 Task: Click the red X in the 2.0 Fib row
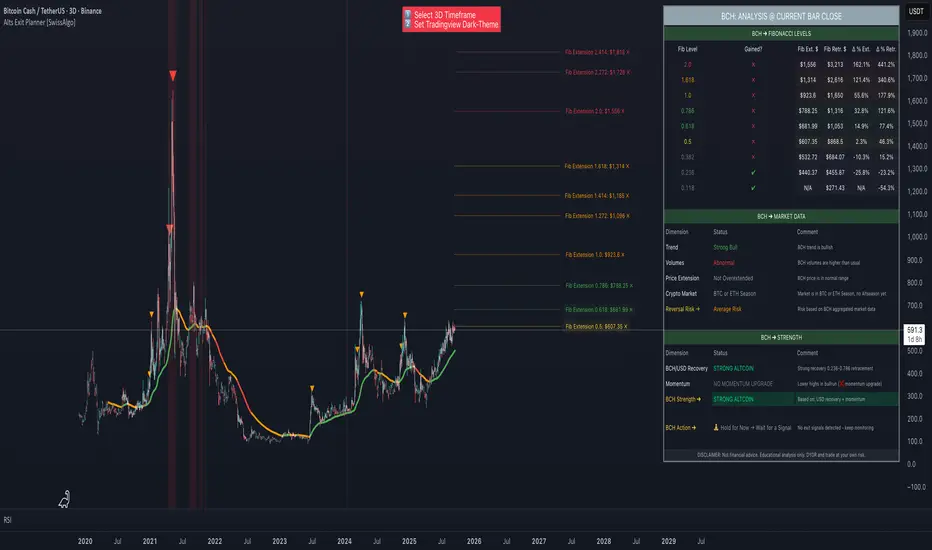(753, 64)
